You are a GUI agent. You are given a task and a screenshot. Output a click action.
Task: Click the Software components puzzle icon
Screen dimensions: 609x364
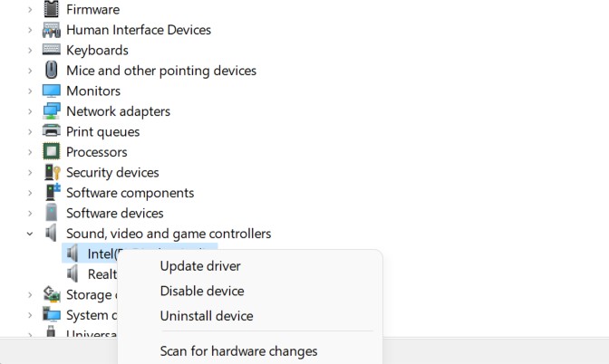[52, 193]
